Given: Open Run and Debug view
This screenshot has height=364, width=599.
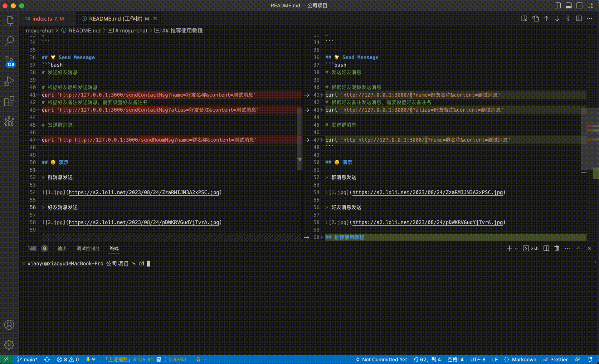Looking at the screenshot, I should pos(9,81).
